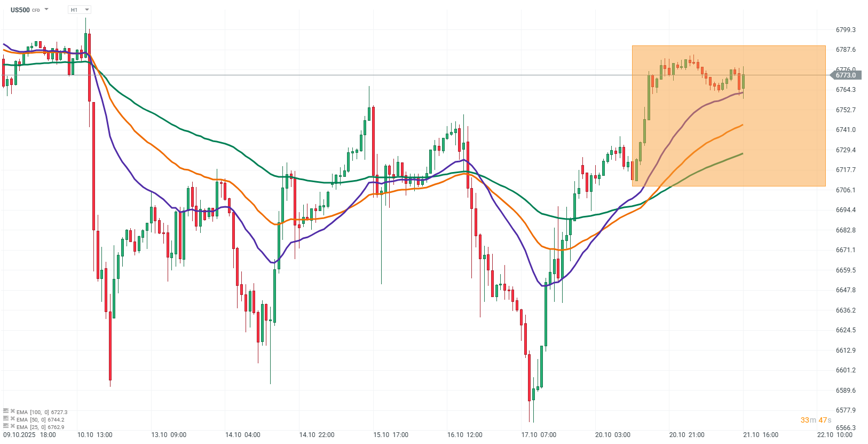Click the 15.10 17:00 time axis label
Viewport: 868px width, 444px height.
coord(391,435)
